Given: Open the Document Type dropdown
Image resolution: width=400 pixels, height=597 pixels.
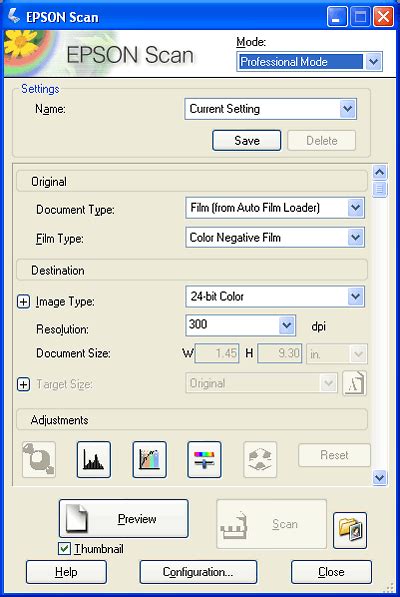Looking at the screenshot, I should coord(275,208).
